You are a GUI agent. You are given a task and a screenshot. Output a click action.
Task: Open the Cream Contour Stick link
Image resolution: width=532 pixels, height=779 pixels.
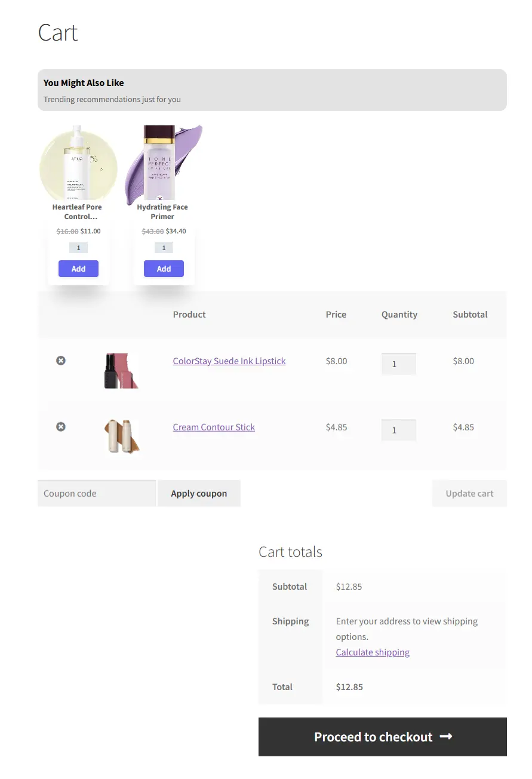coord(214,427)
